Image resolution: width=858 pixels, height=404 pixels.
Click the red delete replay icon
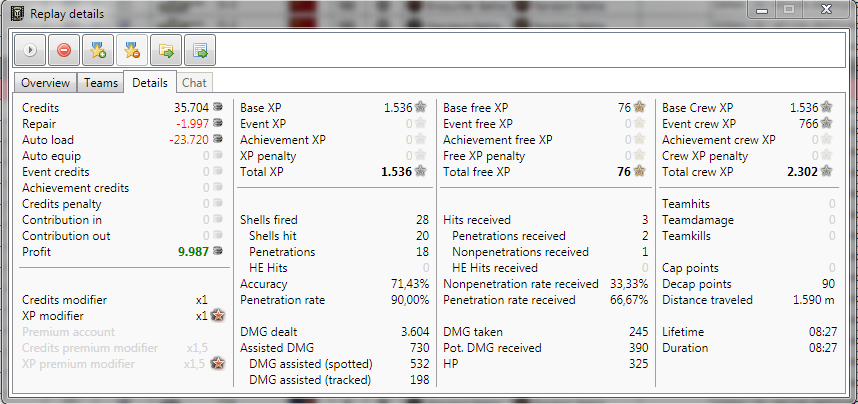63,49
